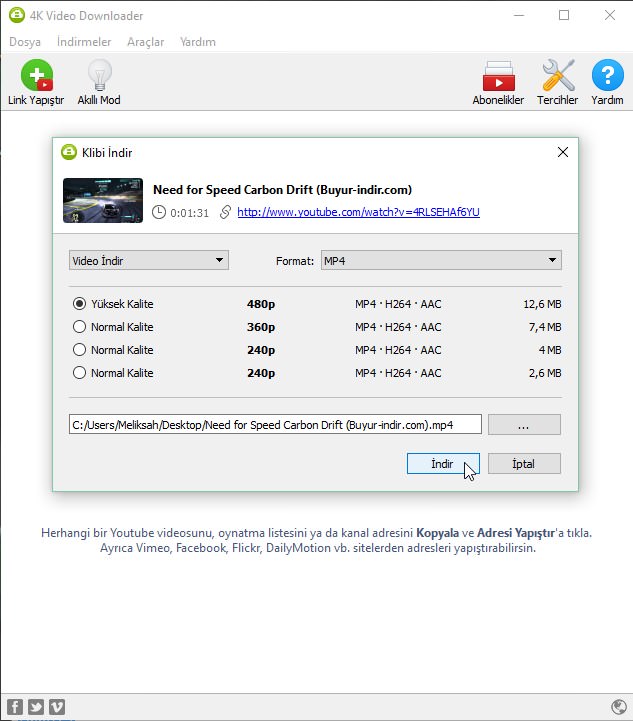Open the Video İndir dropdown
The width and height of the screenshot is (633, 721).
[148, 260]
